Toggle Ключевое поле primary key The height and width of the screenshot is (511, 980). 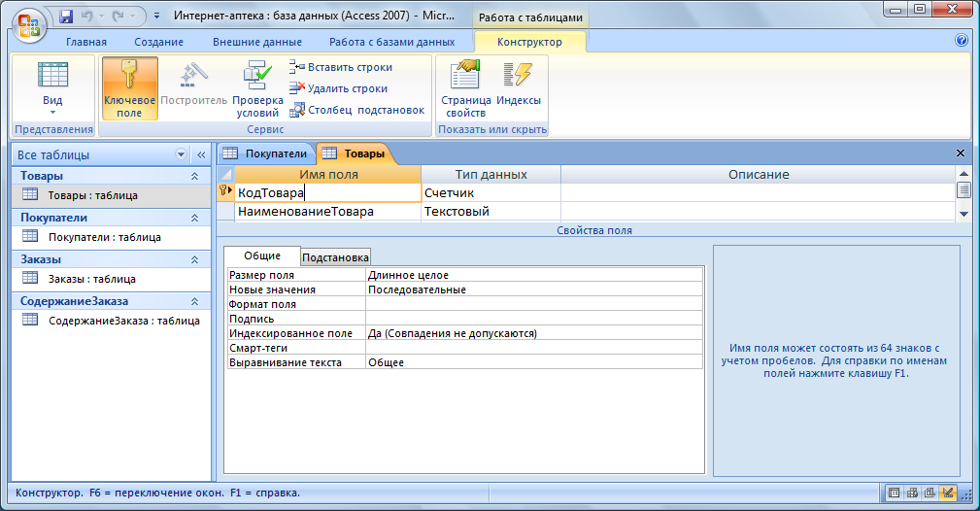click(129, 88)
